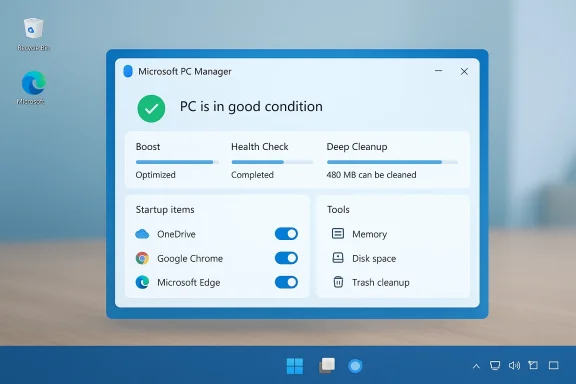Click the Memory tool icon

click(x=338, y=234)
